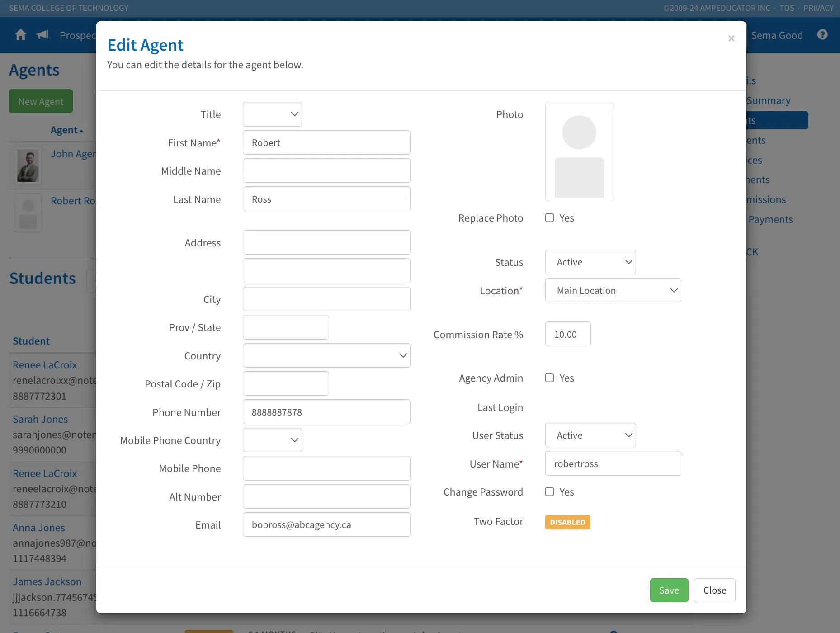Click the home icon in navigation bar
The width and height of the screenshot is (840, 633).
pyautogui.click(x=21, y=35)
